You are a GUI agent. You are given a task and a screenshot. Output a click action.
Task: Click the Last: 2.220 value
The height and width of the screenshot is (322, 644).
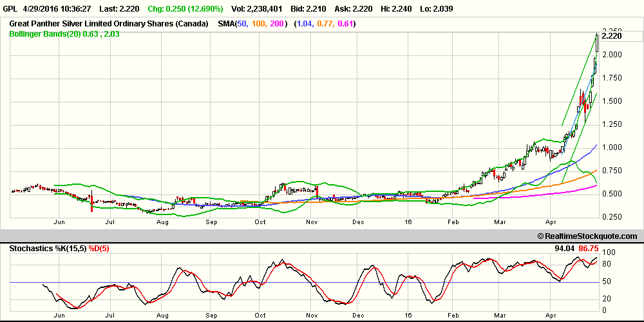click(119, 8)
